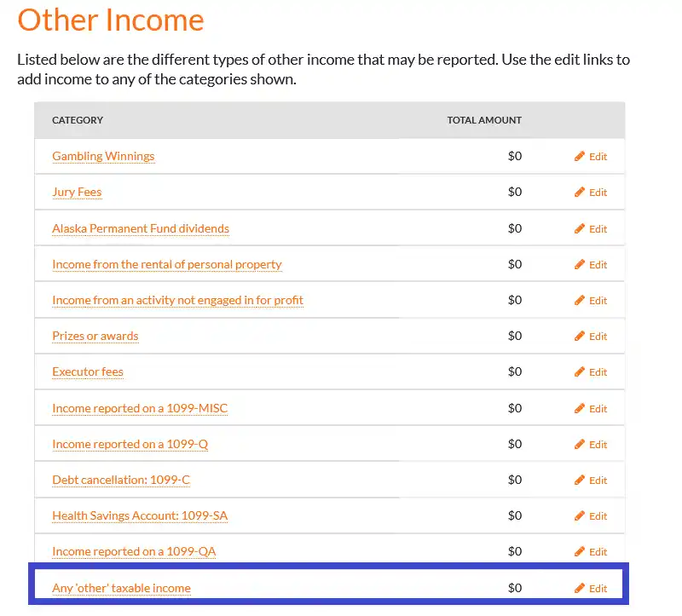Click pencil icon for 1099-MISC income

[580, 408]
